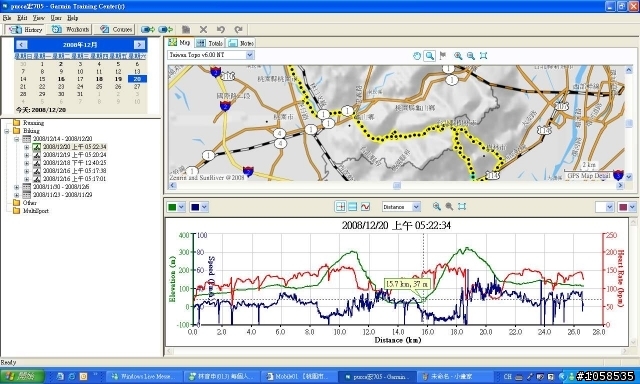Select the Map tab
Screen dimensions: 640x384
point(179,42)
